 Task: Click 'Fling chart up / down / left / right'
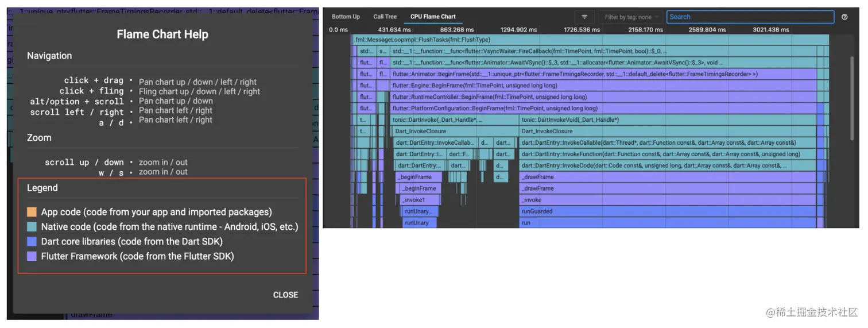pos(199,91)
